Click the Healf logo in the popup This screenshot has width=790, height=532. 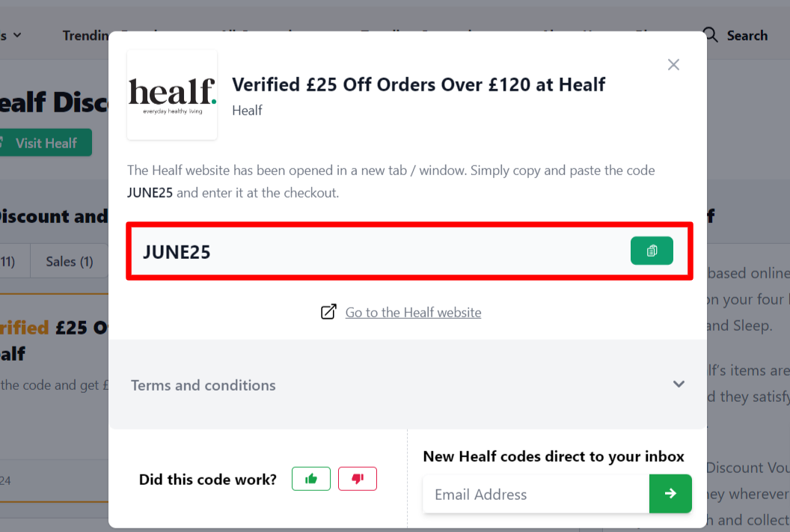pyautogui.click(x=171, y=94)
